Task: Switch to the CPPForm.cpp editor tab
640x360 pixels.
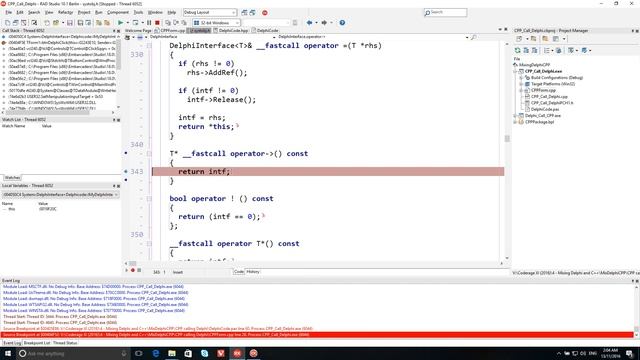Action: [170, 30]
